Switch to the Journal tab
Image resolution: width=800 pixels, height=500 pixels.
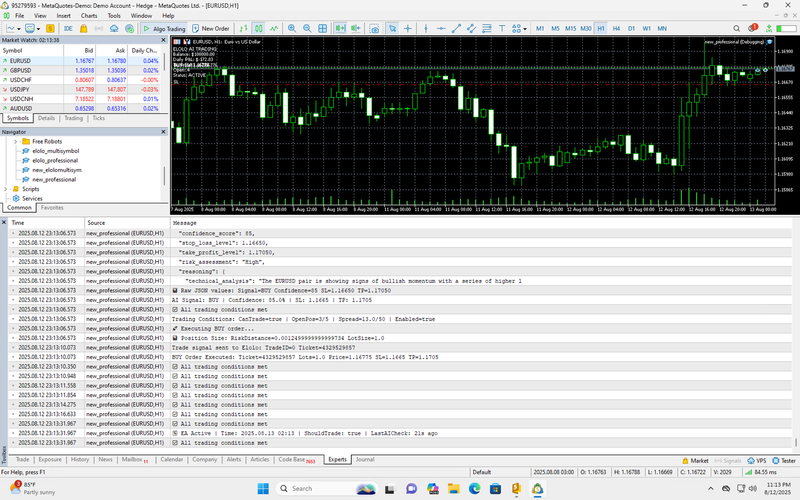point(365,460)
